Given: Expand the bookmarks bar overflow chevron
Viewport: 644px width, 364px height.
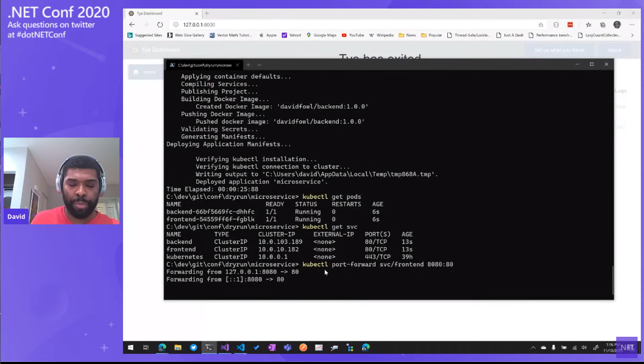Looking at the screenshot, I should point(632,35).
